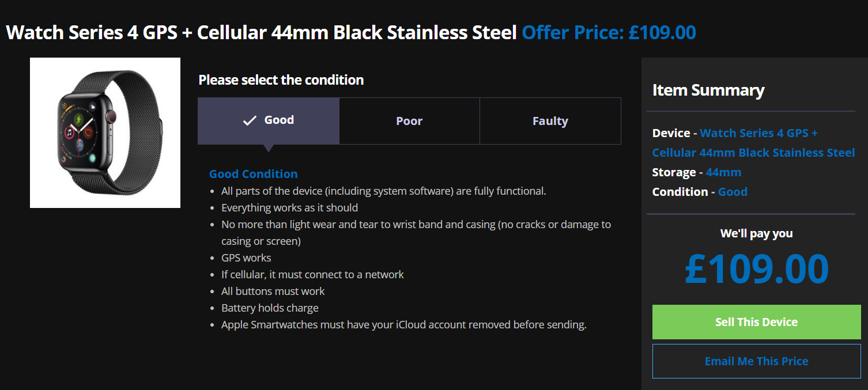Click the pointer arrow beneath the Good tab
Viewport: 868px width, 390px height.
click(x=268, y=147)
